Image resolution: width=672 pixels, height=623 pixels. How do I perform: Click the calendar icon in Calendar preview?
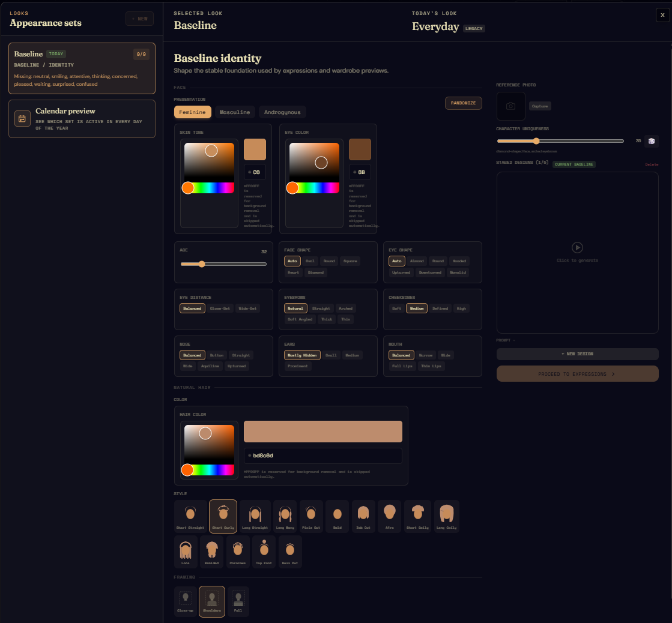click(x=22, y=119)
